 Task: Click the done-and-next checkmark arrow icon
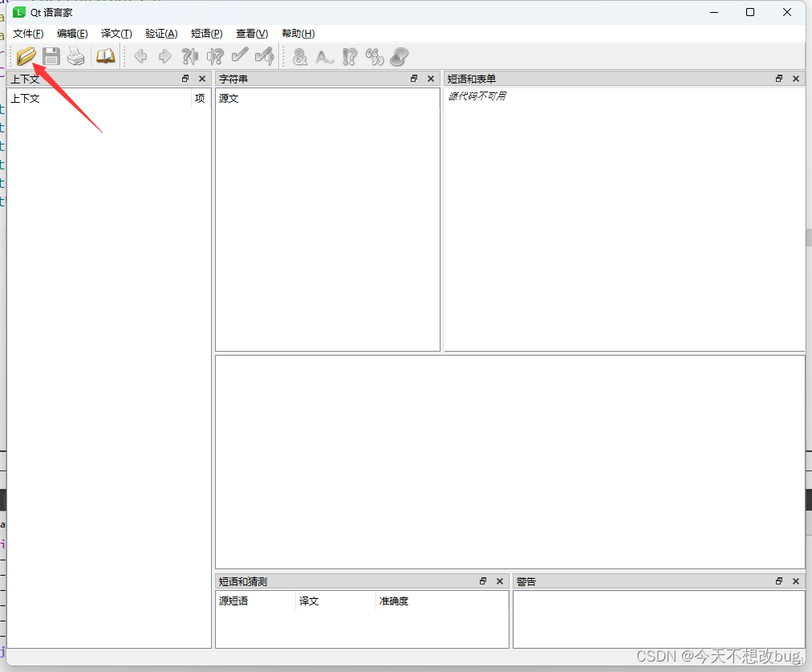[265, 56]
